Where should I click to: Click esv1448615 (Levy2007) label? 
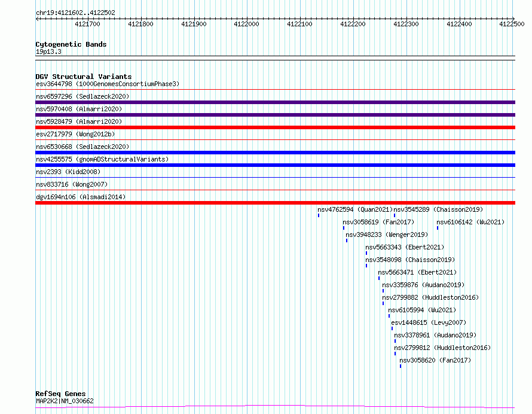pos(429,322)
